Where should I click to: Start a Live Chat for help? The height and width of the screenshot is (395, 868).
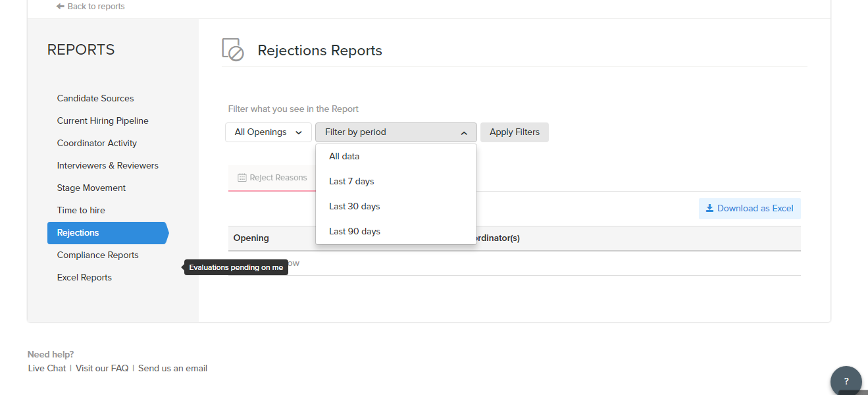[x=47, y=369]
